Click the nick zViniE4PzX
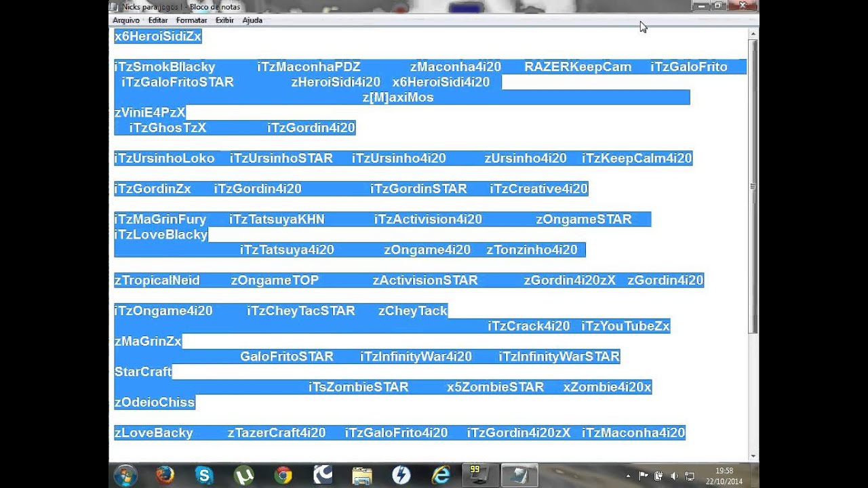 150,113
